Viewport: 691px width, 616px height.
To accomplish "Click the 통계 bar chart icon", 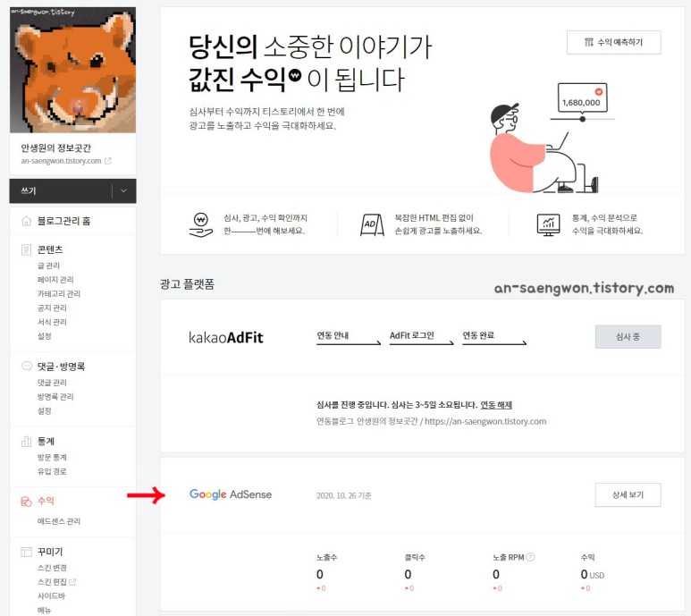I will point(27,441).
